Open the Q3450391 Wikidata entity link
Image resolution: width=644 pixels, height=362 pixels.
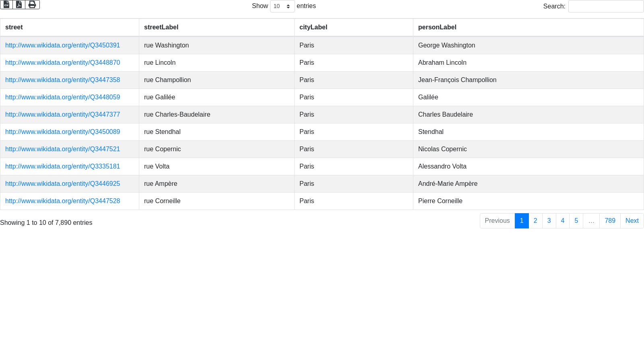[62, 45]
